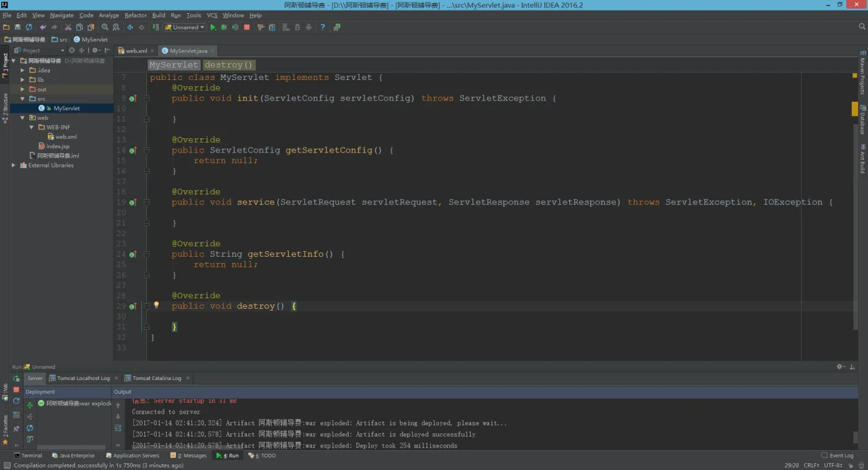Viewport: 868px width, 470px height.
Task: Click the navigate Back arrow icon
Action: (x=130, y=27)
